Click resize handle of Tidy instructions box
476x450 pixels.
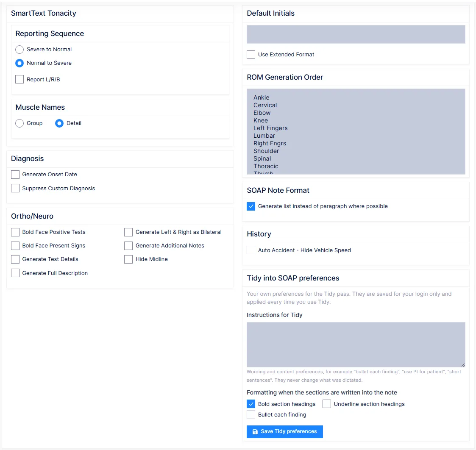pyautogui.click(x=463, y=365)
